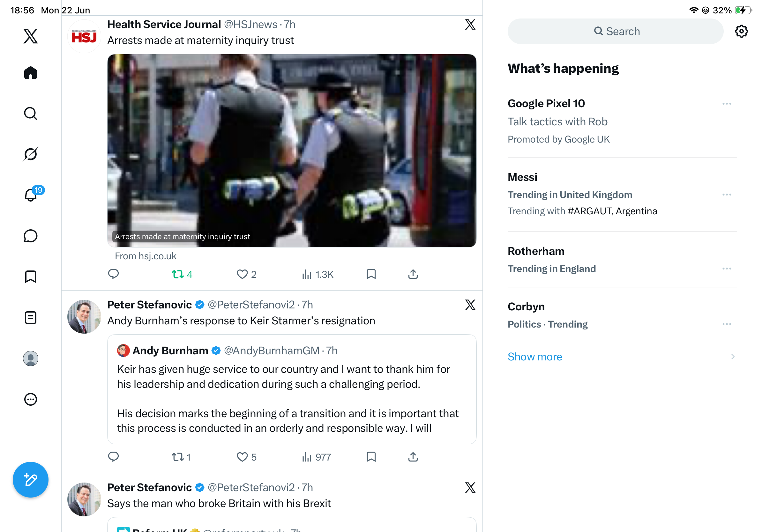
Task: Like the Andy Burnham response post
Action: 246,457
